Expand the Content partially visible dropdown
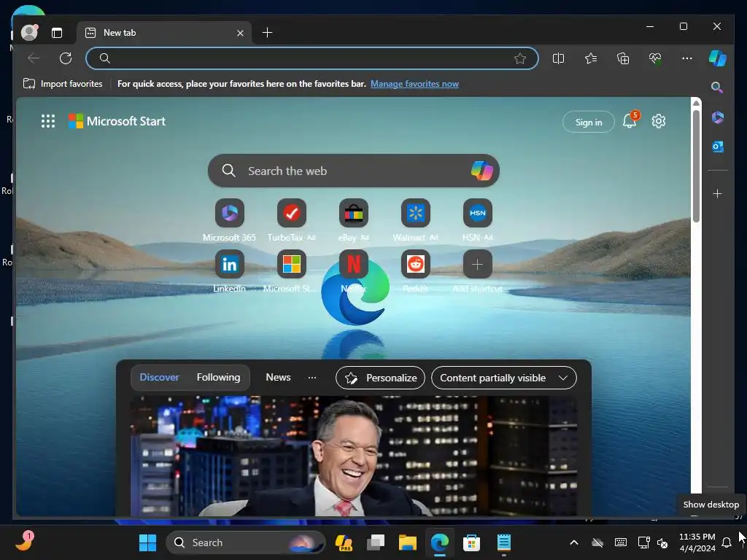Image resolution: width=747 pixels, height=560 pixels. (503, 378)
